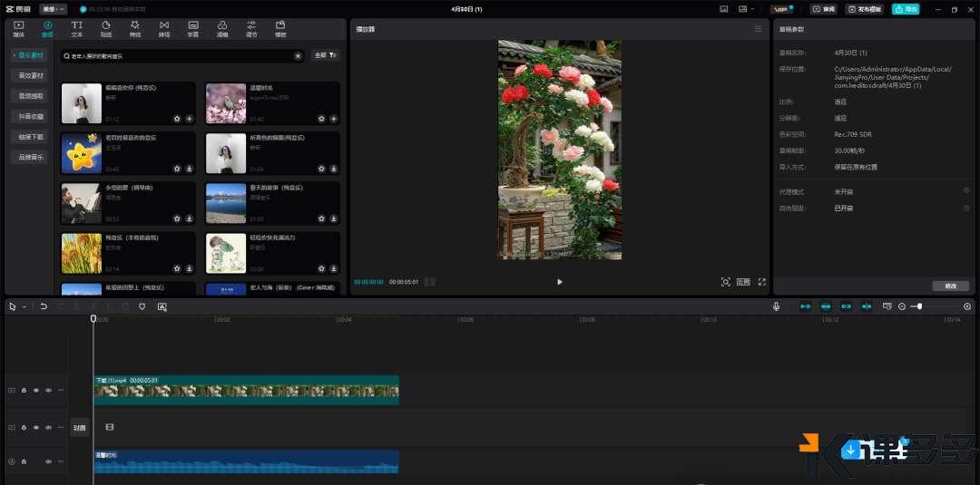Viewport: 980px width, 485px height.
Task: Download the piano player thumbnail track
Action: pos(190,218)
